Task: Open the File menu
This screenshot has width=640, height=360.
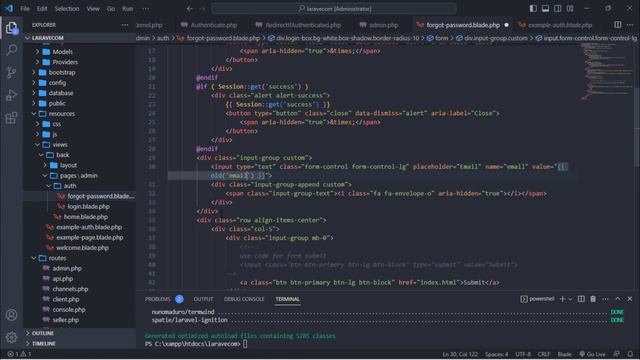Action: coord(25,9)
